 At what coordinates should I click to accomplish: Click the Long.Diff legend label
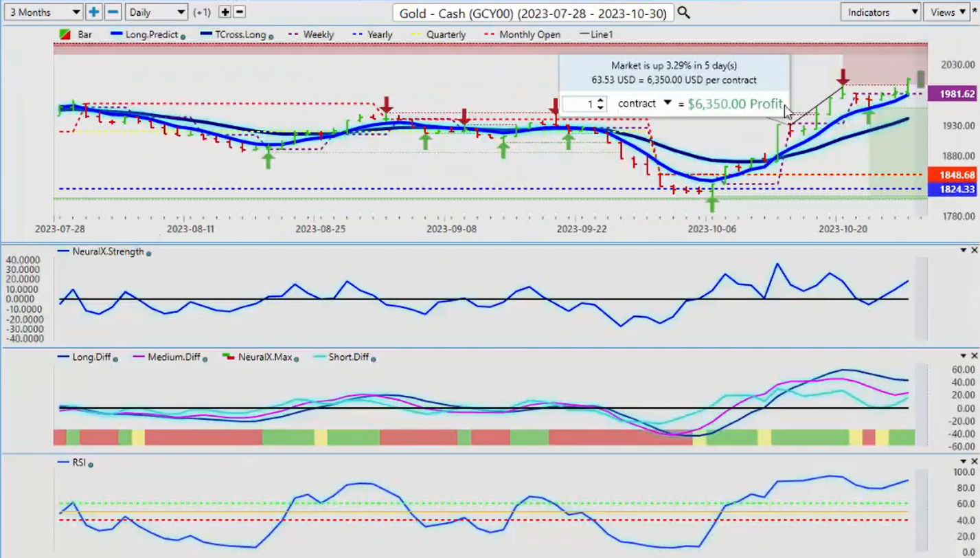click(x=92, y=357)
